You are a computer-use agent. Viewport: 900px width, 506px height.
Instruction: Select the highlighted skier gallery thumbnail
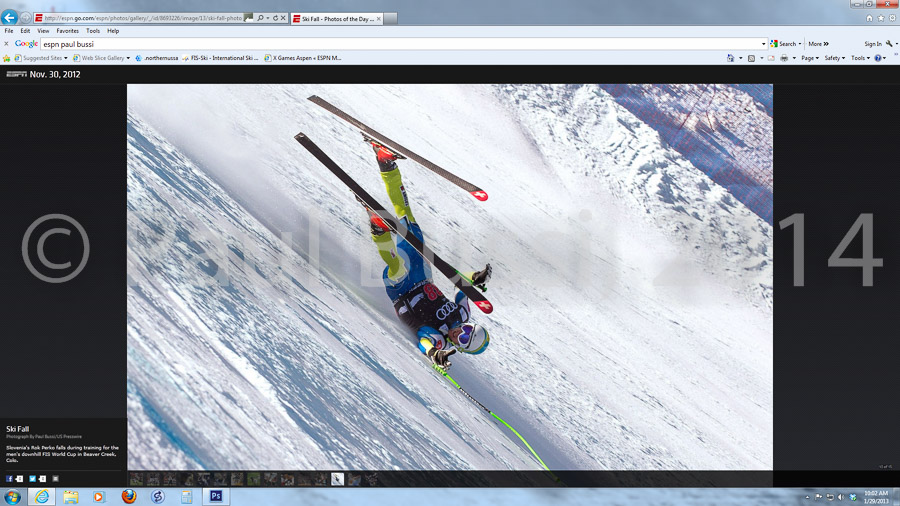coord(337,478)
